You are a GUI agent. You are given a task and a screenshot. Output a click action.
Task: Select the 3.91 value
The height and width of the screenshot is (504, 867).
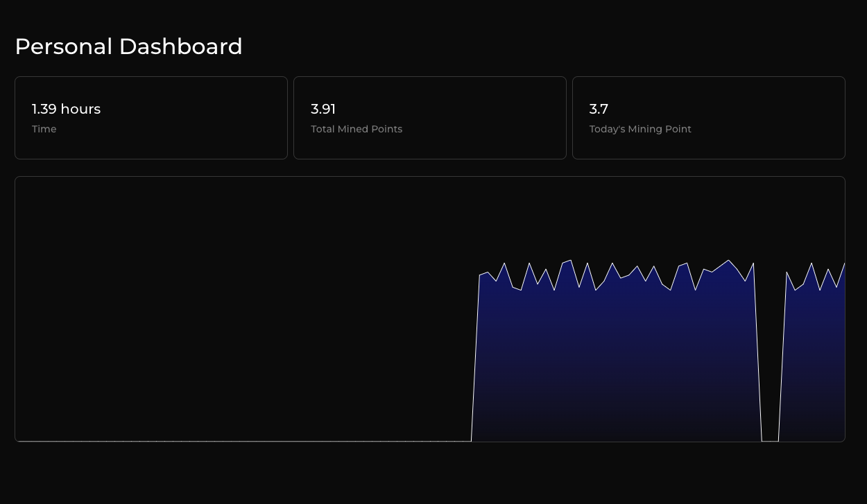323,109
